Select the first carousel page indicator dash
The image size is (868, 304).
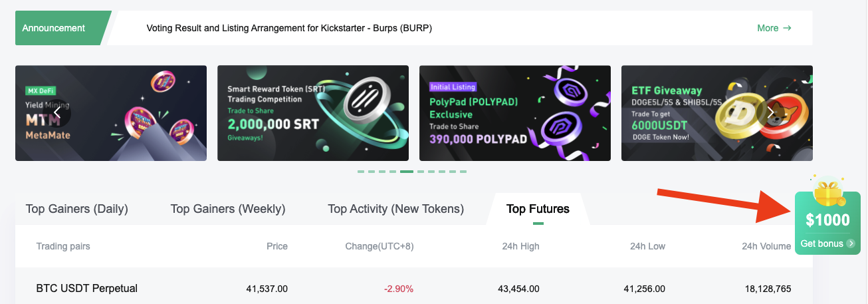point(361,172)
